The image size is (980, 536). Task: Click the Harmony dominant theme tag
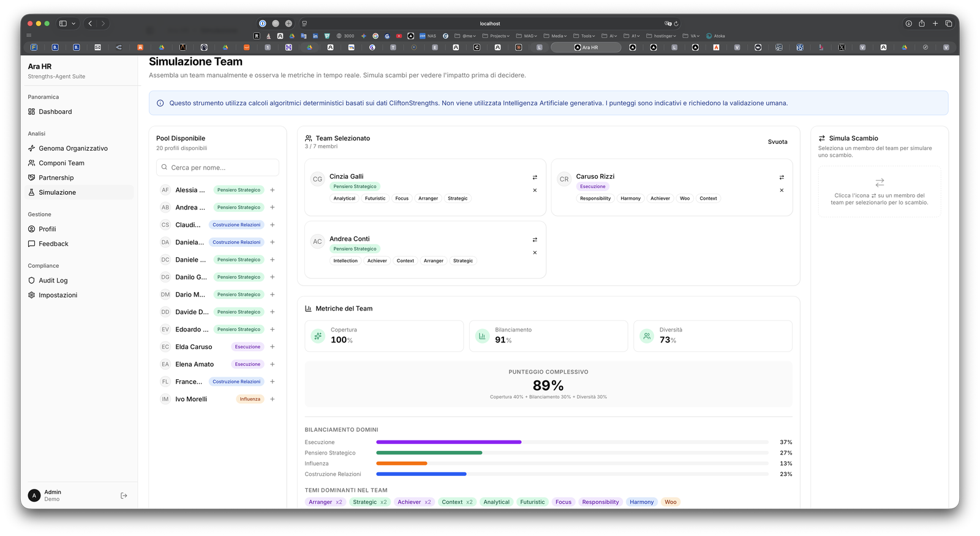click(641, 502)
